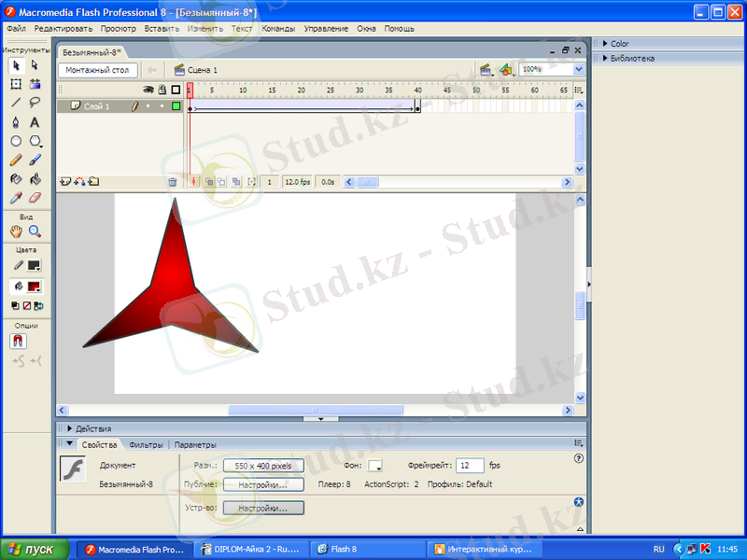Expand the Color panel
Image resolution: width=747 pixels, height=560 pixels.
pyautogui.click(x=619, y=44)
